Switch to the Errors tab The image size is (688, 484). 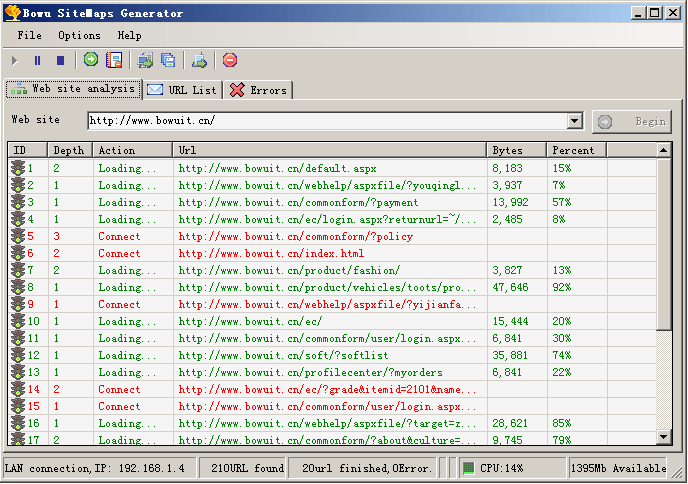click(x=258, y=90)
